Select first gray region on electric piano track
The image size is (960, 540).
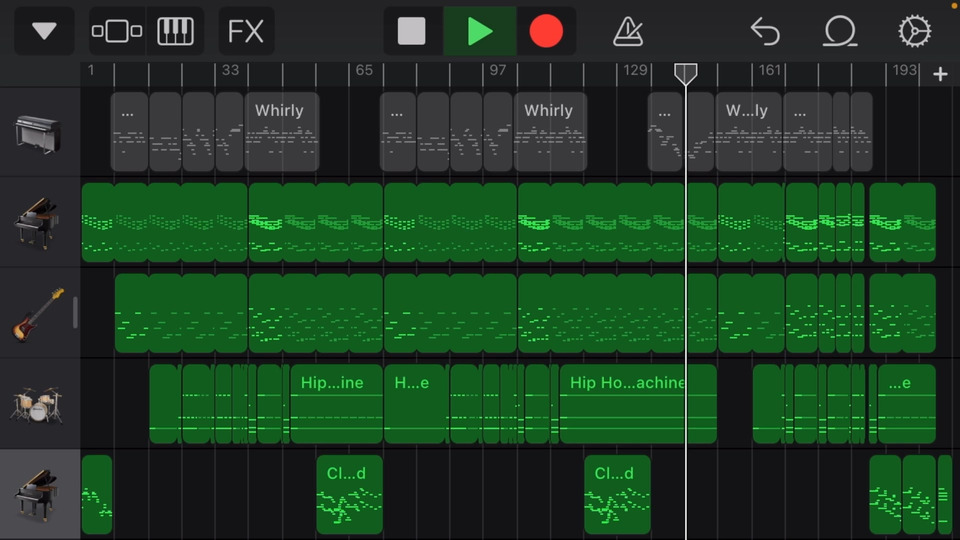(x=129, y=132)
